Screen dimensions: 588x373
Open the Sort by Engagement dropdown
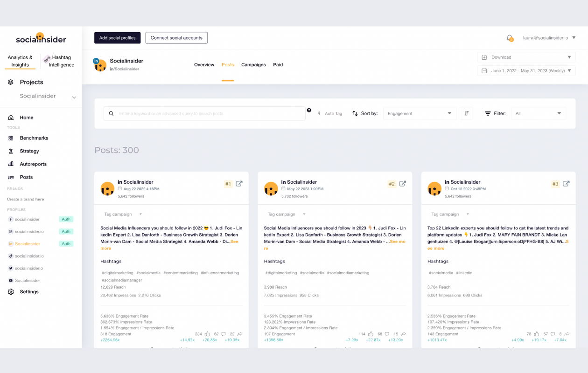420,113
